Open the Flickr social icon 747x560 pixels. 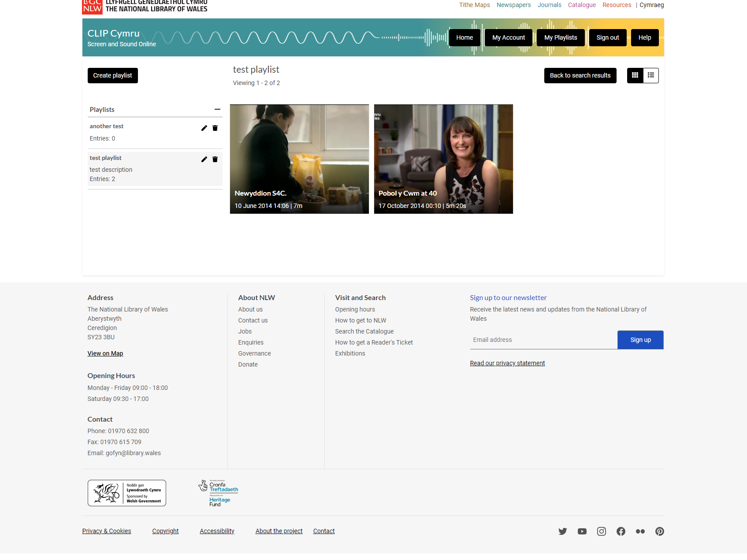[x=640, y=531]
